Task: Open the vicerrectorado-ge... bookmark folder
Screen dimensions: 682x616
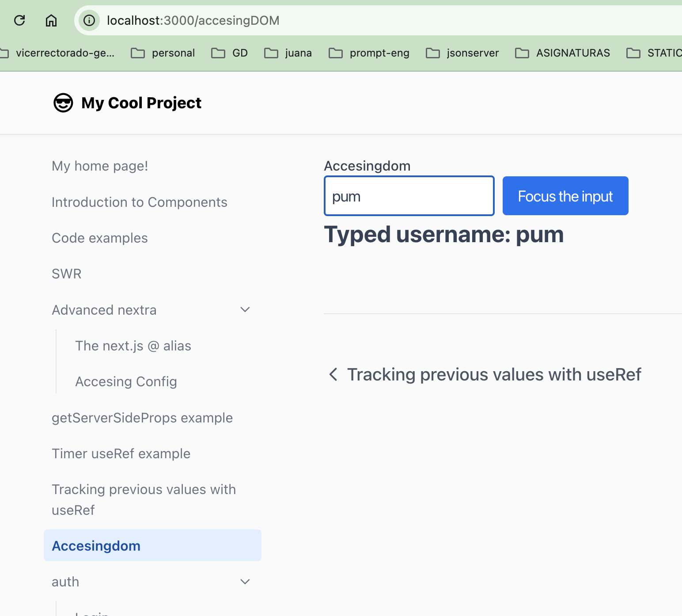Action: (57, 53)
